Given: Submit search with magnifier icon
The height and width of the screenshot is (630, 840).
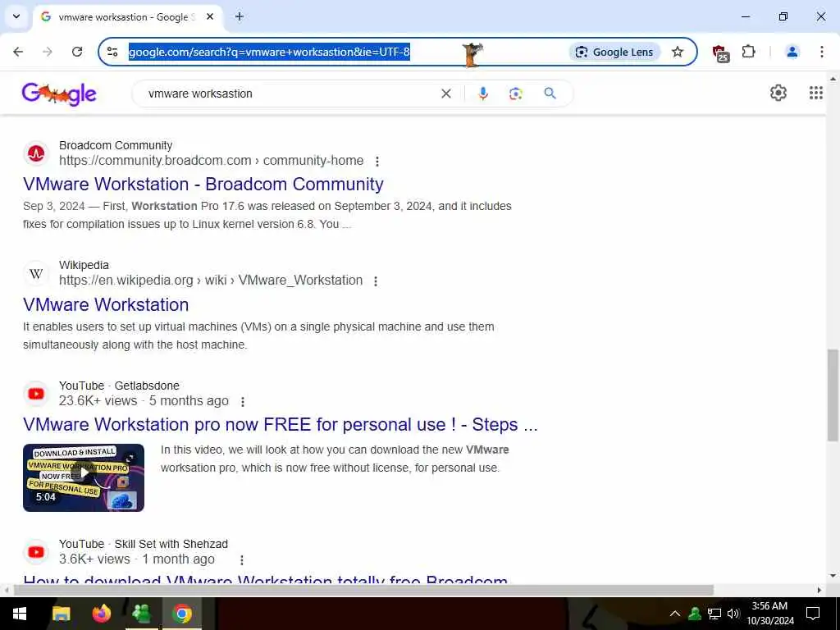Looking at the screenshot, I should (x=550, y=94).
